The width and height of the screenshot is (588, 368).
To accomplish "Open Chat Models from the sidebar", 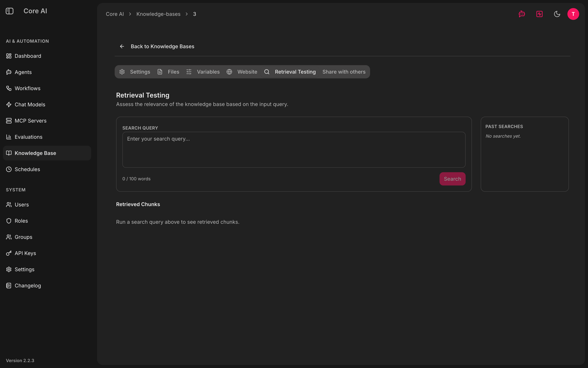I will pos(47,104).
